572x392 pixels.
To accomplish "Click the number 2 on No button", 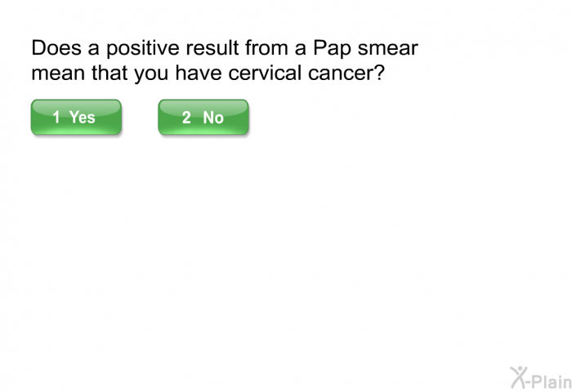I will [x=186, y=118].
